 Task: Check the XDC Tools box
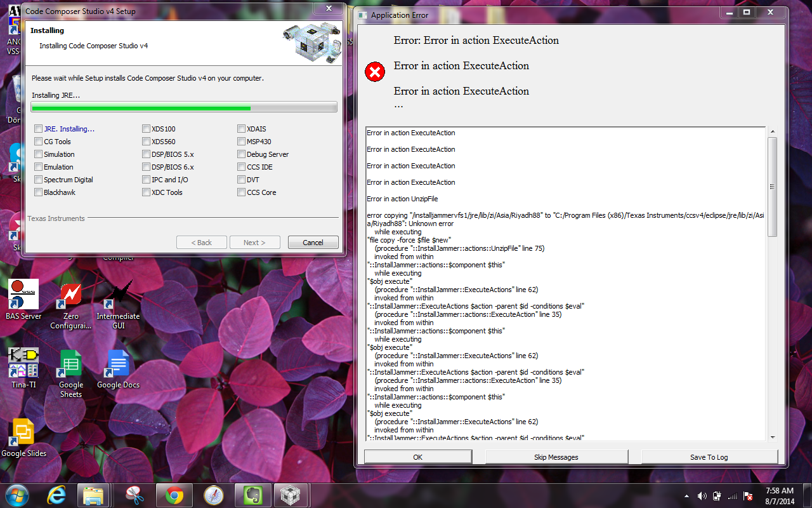tap(147, 192)
